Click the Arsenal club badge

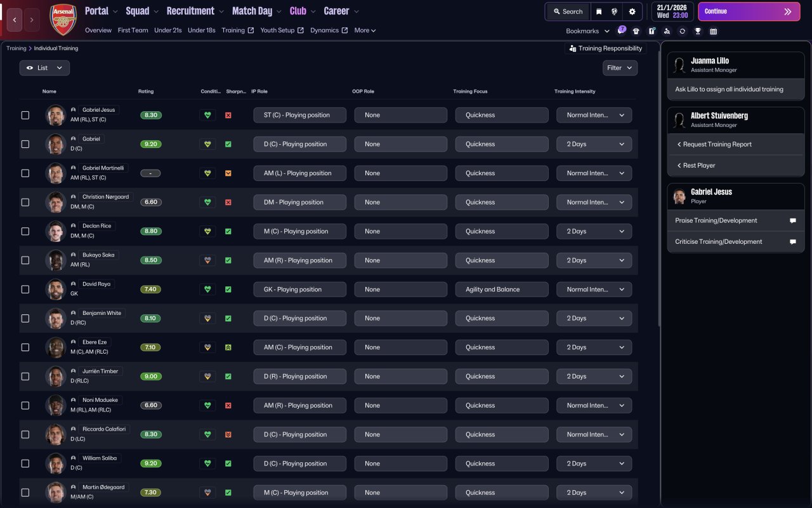63,20
